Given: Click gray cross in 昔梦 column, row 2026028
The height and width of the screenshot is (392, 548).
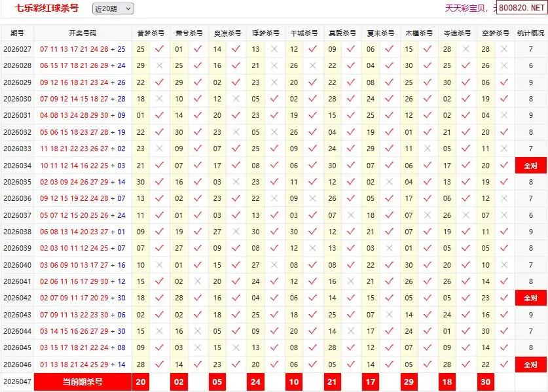Looking at the screenshot, I should (159, 65).
